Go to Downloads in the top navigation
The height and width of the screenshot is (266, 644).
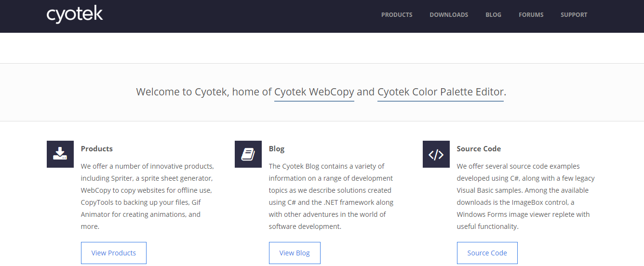pyautogui.click(x=449, y=15)
